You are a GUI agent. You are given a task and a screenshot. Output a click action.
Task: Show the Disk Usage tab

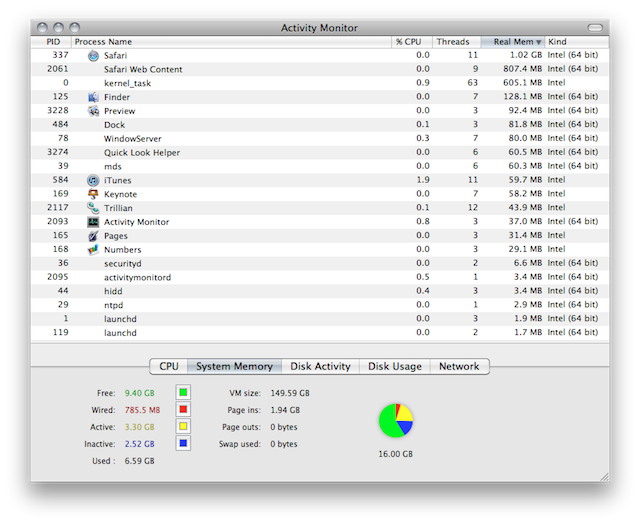point(395,366)
